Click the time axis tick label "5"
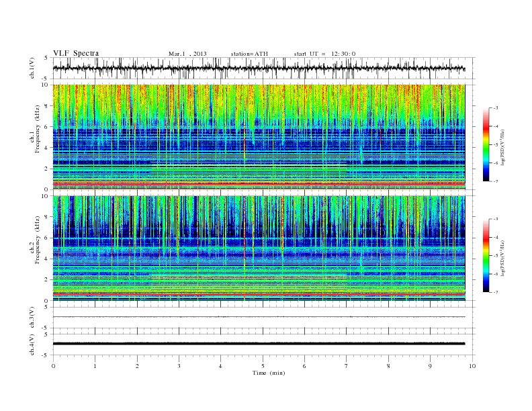532x411 pixels. pyautogui.click(x=263, y=366)
